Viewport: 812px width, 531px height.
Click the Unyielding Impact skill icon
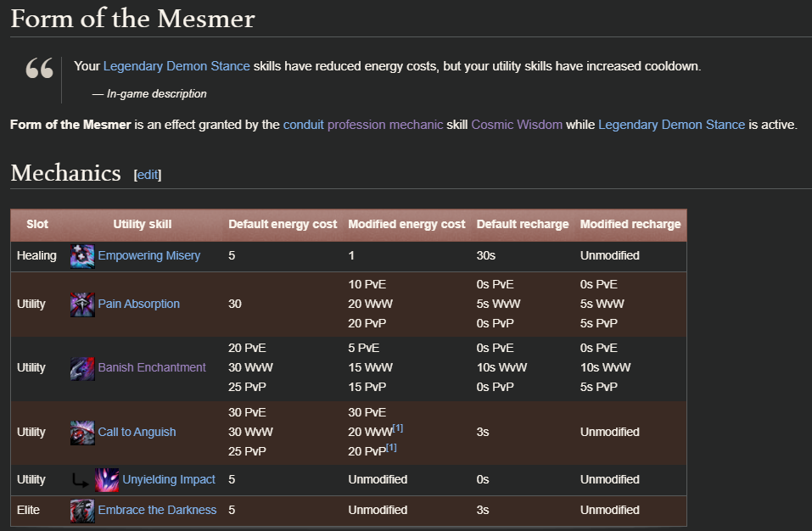click(107, 480)
